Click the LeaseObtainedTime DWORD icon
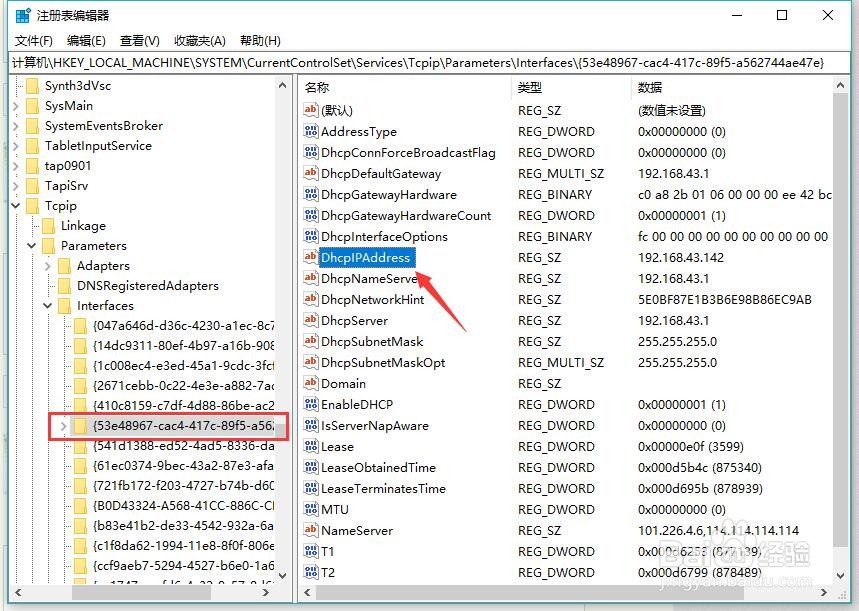Image resolution: width=859 pixels, height=611 pixels. click(x=311, y=467)
